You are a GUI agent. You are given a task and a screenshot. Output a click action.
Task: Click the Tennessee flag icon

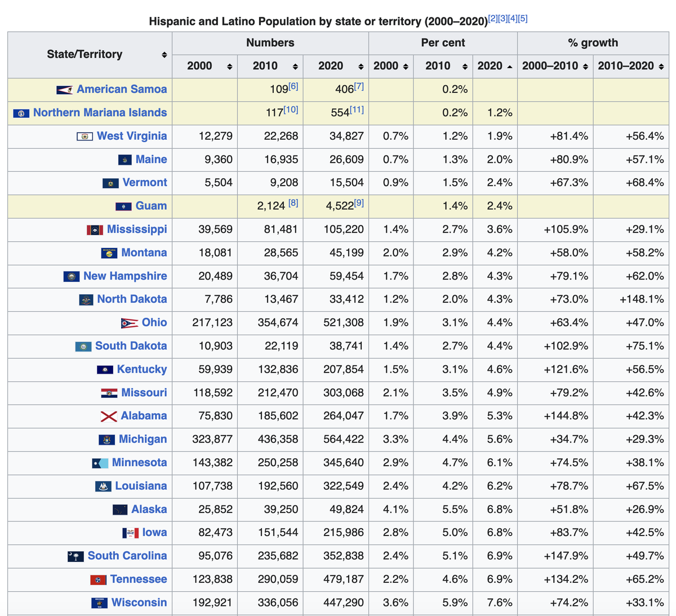pyautogui.click(x=98, y=580)
